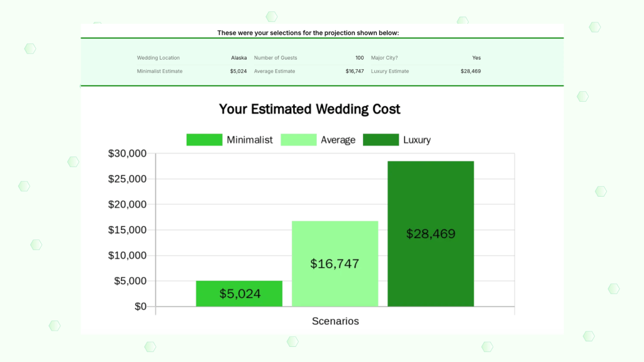Toggle the Luxury legend swatch
The width and height of the screenshot is (644, 362).
380,140
